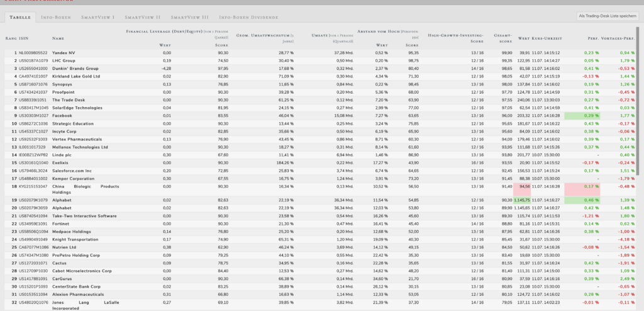Open The Trade Desk entry
Image resolution: width=644 pixels, height=311 pixels.
point(69,100)
